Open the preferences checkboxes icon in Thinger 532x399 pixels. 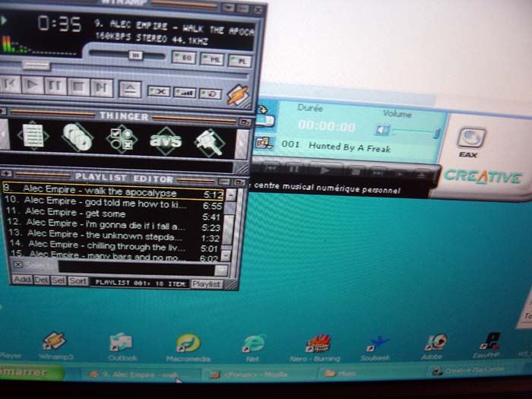(122, 139)
